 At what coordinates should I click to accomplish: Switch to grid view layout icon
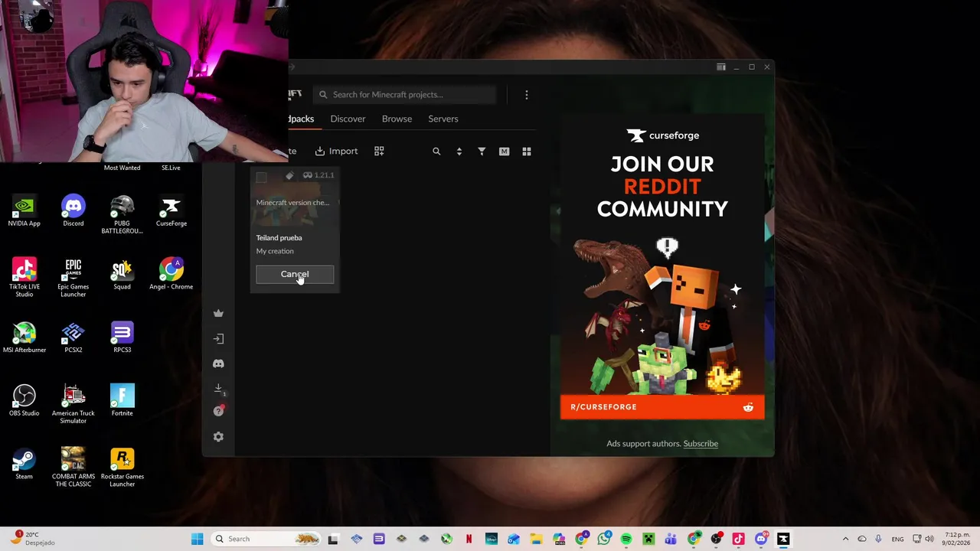tap(527, 152)
